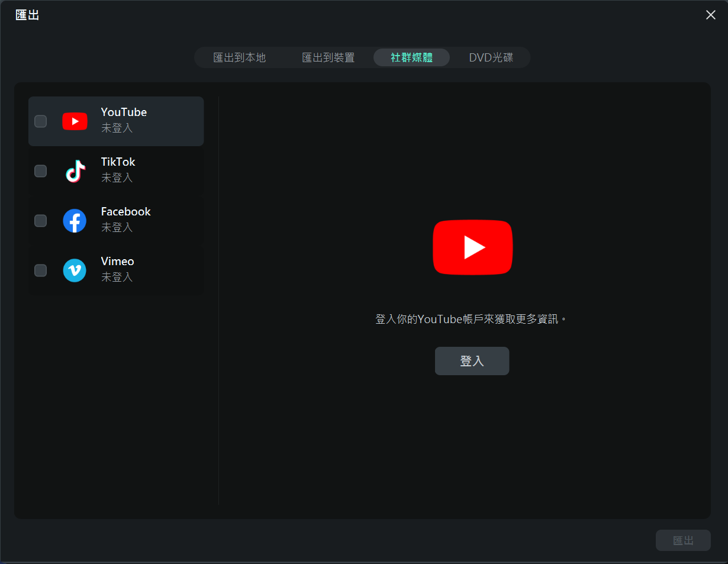This screenshot has height=564, width=728.
Task: Click the Vimeo logo icon
Action: [75, 270]
